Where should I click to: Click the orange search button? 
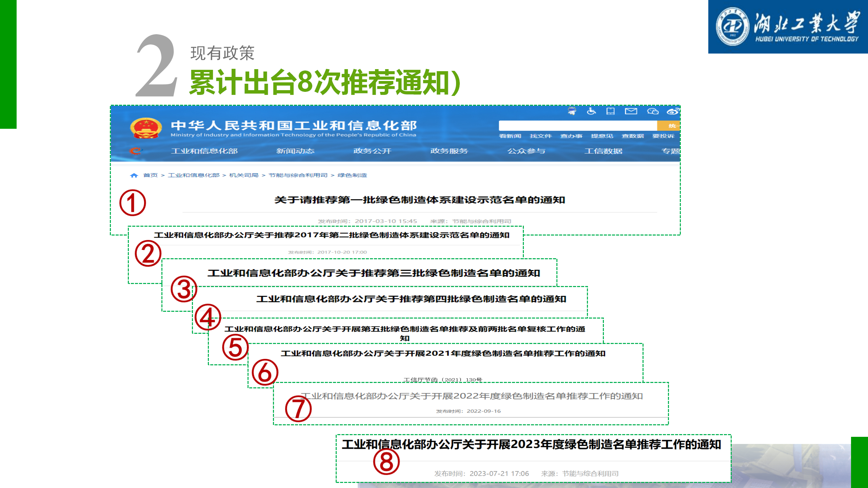pos(669,126)
